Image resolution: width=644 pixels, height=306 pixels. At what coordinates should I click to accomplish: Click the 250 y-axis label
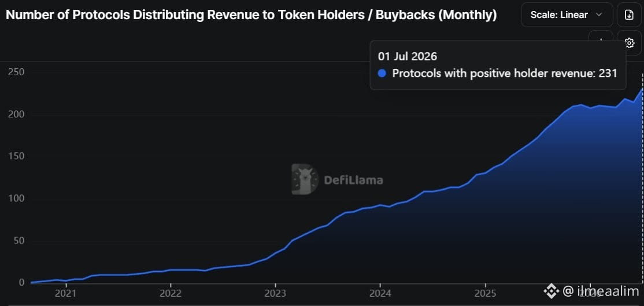coord(16,73)
